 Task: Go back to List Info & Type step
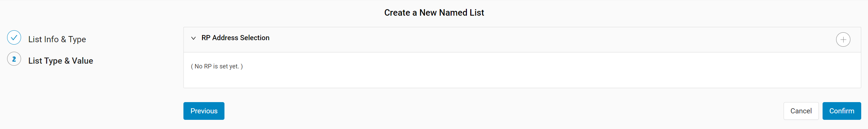57,39
